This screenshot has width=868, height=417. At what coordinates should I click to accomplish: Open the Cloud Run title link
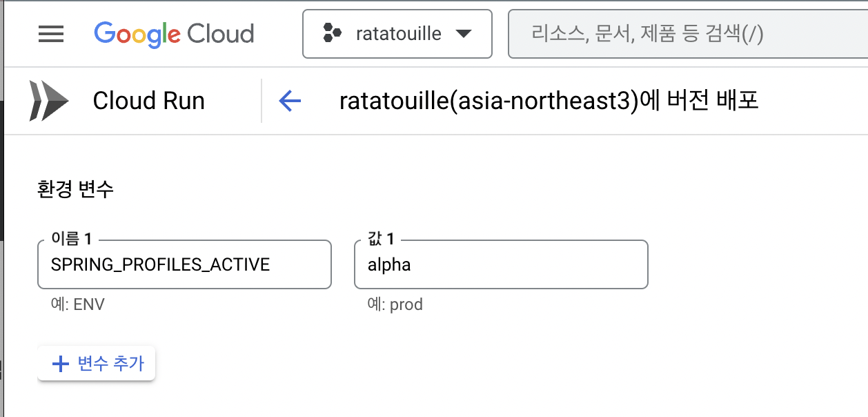148,101
